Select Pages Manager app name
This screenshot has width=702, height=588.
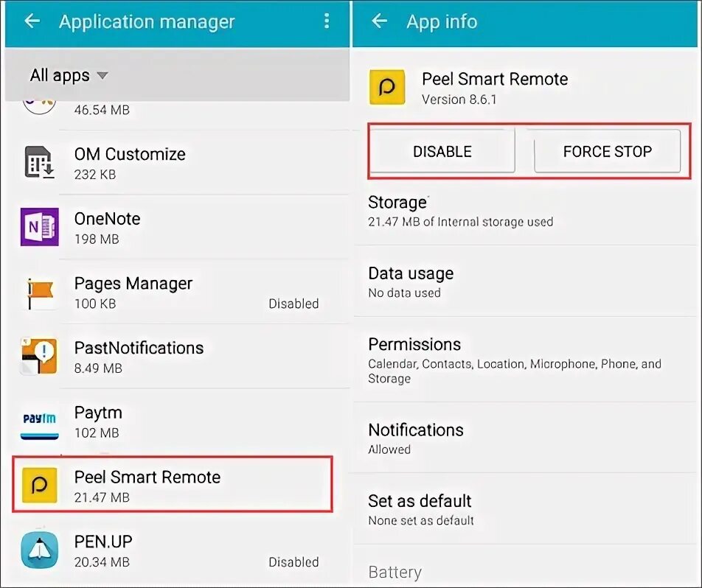pyautogui.click(x=133, y=284)
